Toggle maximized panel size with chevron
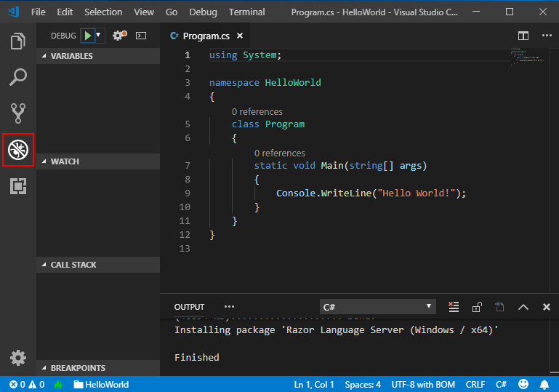559x392 pixels. [523, 307]
